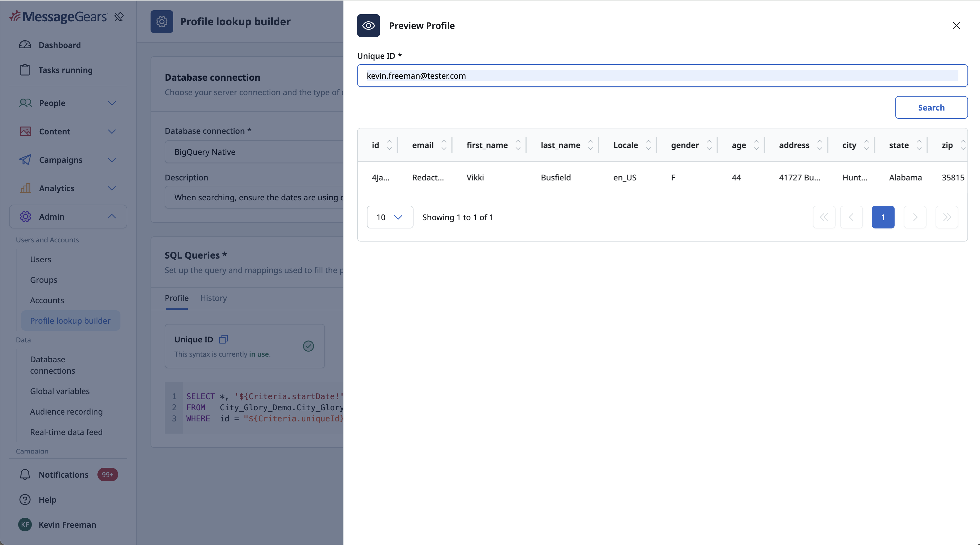Click the Busfield last_name cell

[x=556, y=177]
